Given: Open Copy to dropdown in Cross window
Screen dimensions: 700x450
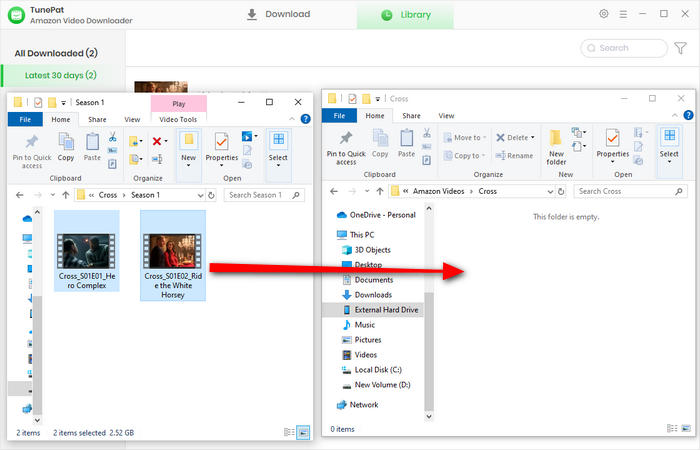Looking at the screenshot, I should click(464, 155).
